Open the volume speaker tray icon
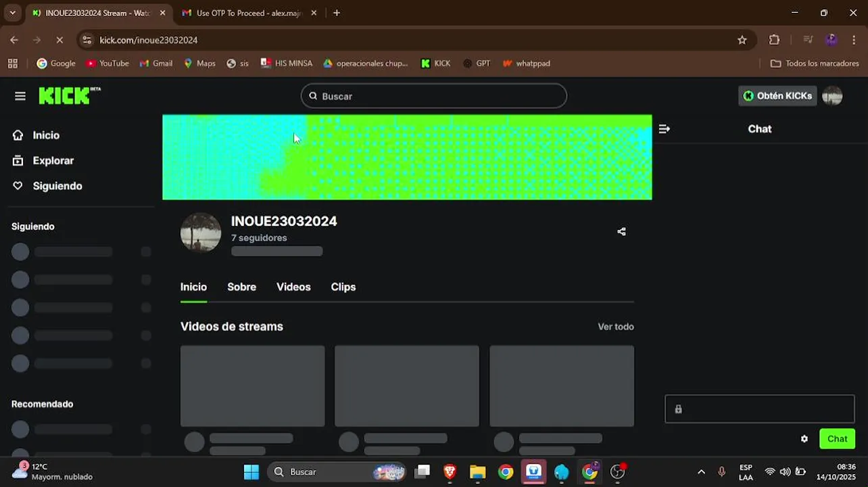Viewport: 868px width, 487px height. pyautogui.click(x=785, y=472)
